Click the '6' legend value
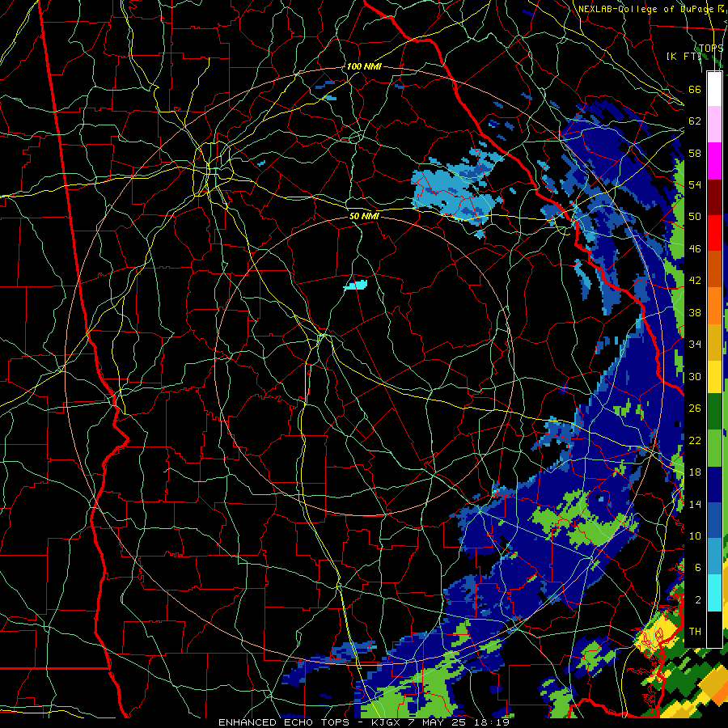Viewport: 728px width, 728px height. pyautogui.click(x=697, y=568)
